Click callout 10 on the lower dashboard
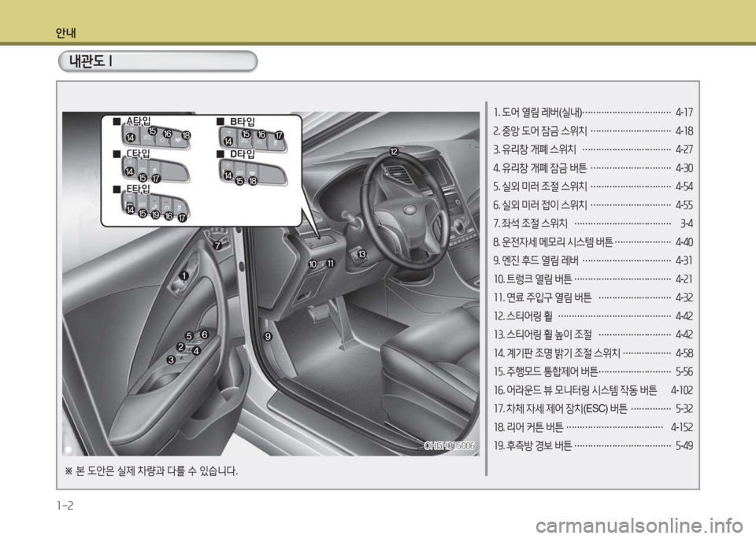The image size is (756, 539). 313,263
